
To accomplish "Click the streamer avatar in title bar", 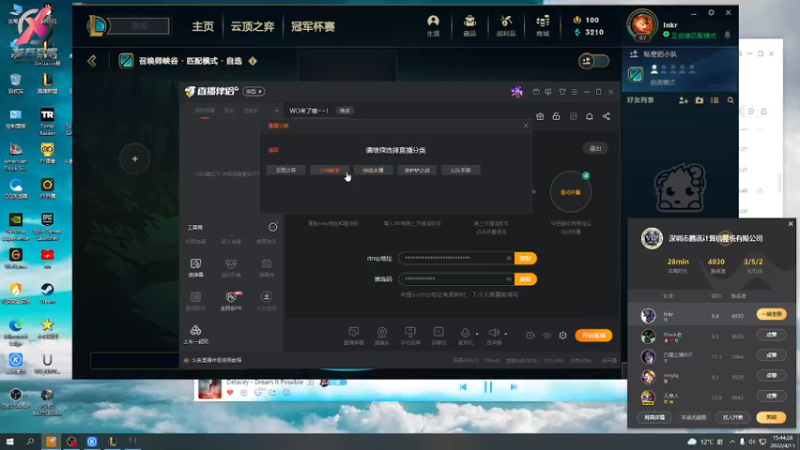I will click(x=517, y=91).
